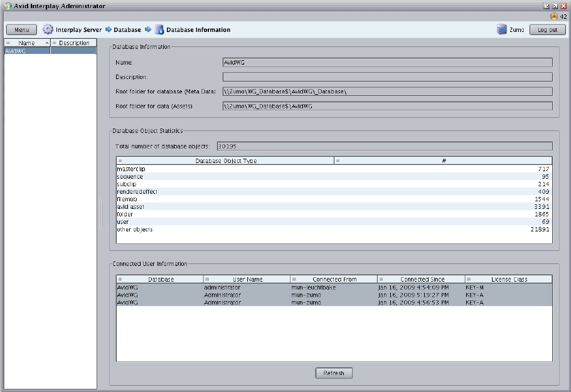Click the 21891 count value
The height and width of the screenshot is (392, 571).
click(x=540, y=230)
